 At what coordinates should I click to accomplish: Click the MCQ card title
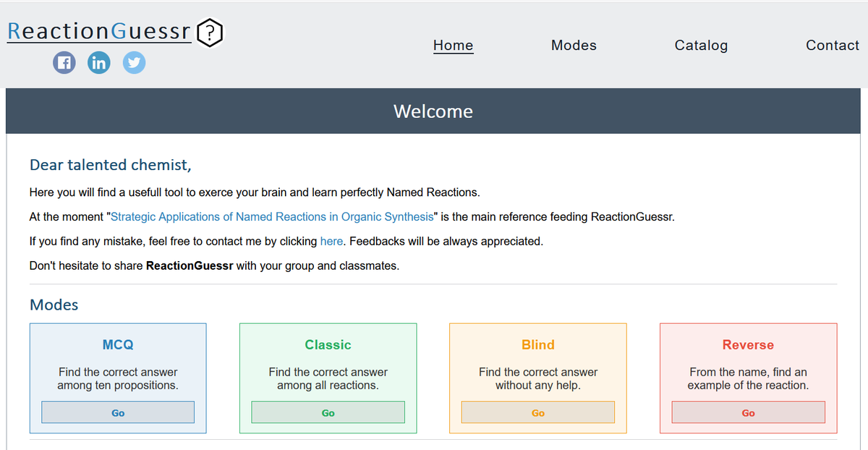pyautogui.click(x=118, y=345)
